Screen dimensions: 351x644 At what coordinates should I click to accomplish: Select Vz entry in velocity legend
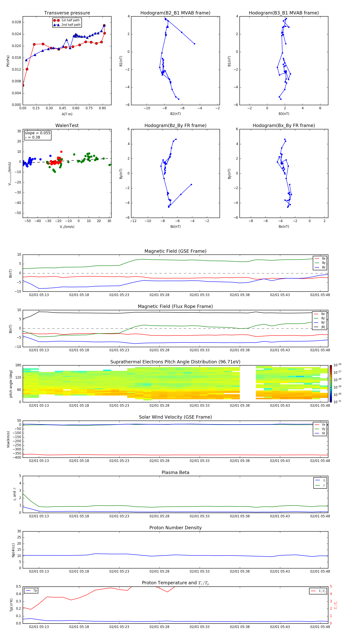[320, 433]
